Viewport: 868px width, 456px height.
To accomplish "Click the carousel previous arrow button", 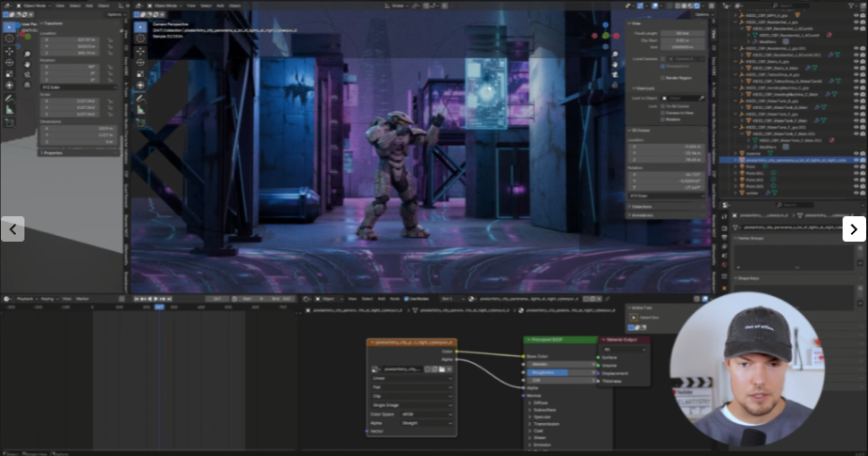I will point(12,228).
